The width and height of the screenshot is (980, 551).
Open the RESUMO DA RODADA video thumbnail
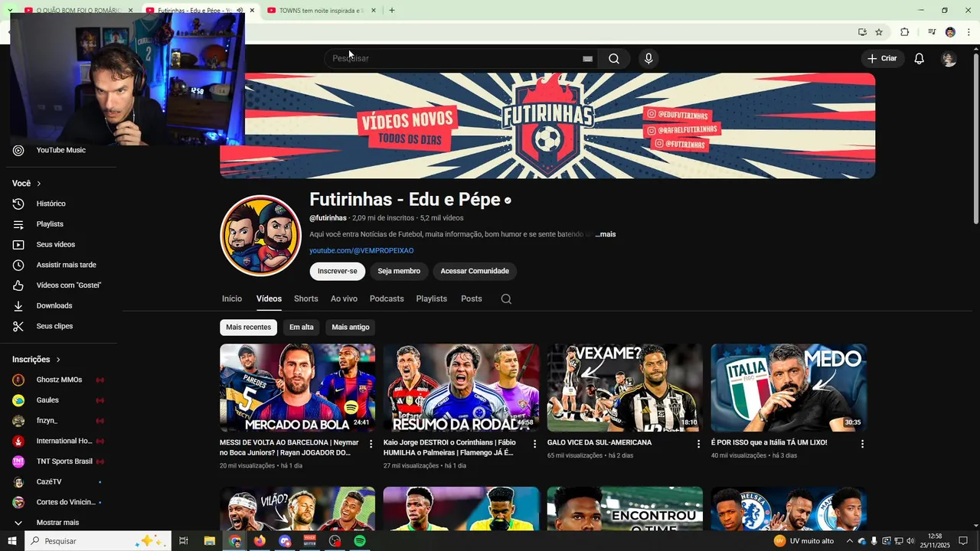461,388
